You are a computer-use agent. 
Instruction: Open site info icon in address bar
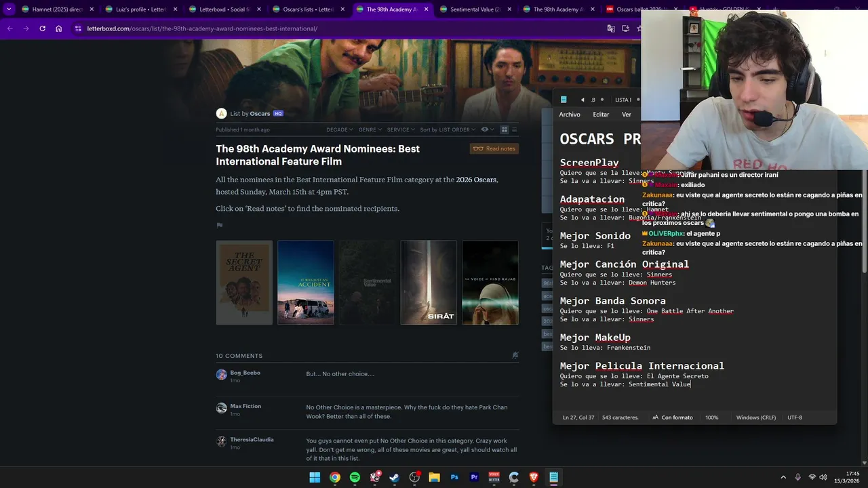[78, 28]
